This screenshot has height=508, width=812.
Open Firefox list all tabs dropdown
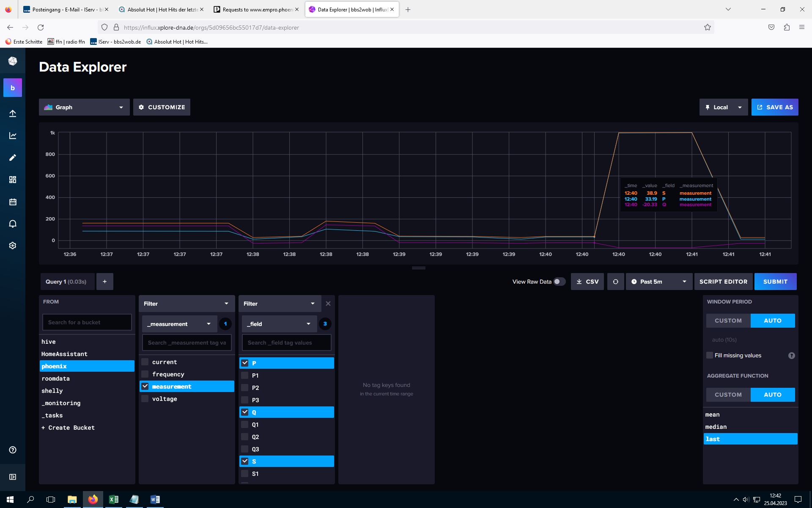coord(728,9)
